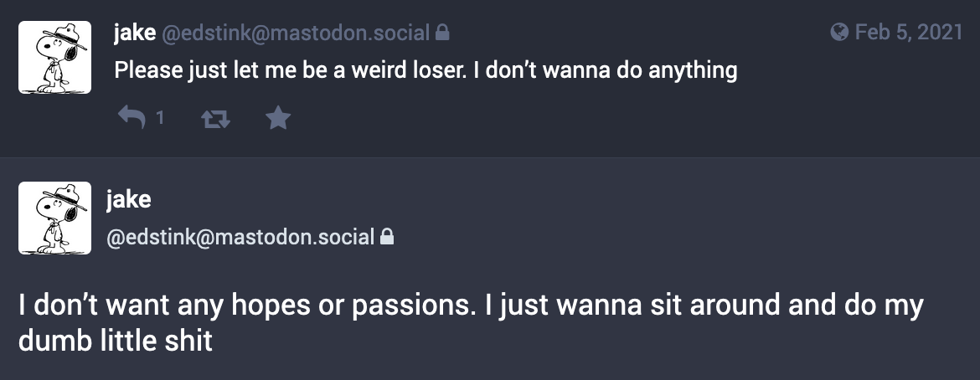This screenshot has width=980, height=380.
Task: Click the @edstink@mastodon.social handle in the top post
Action: pos(296,33)
